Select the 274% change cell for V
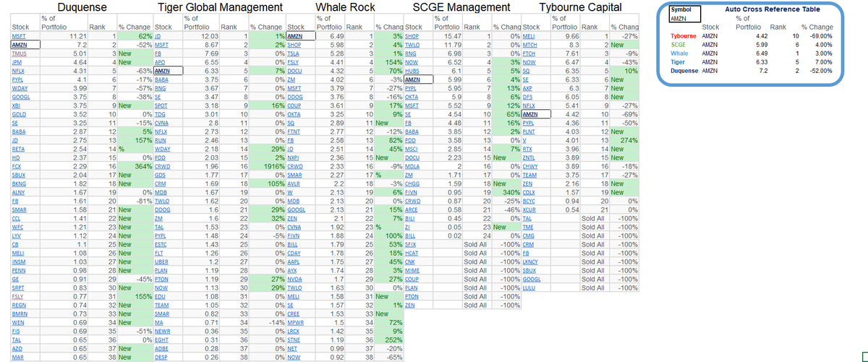 [623, 140]
